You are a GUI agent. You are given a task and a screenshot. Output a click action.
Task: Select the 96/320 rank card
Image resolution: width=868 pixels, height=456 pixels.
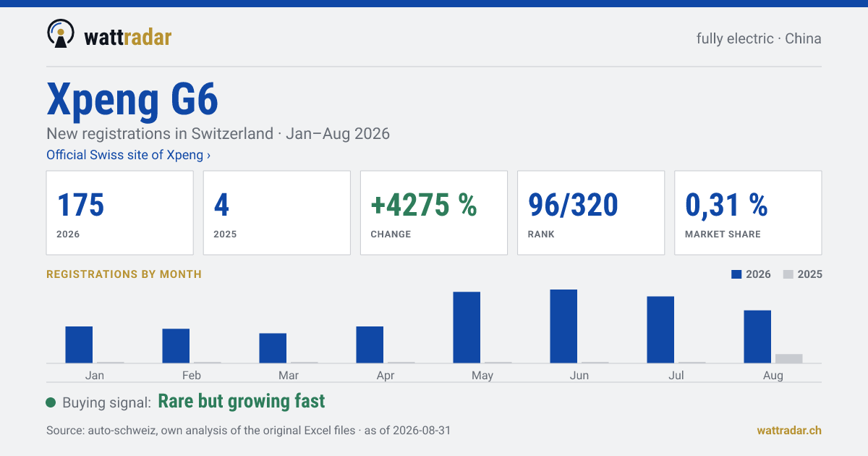click(591, 213)
